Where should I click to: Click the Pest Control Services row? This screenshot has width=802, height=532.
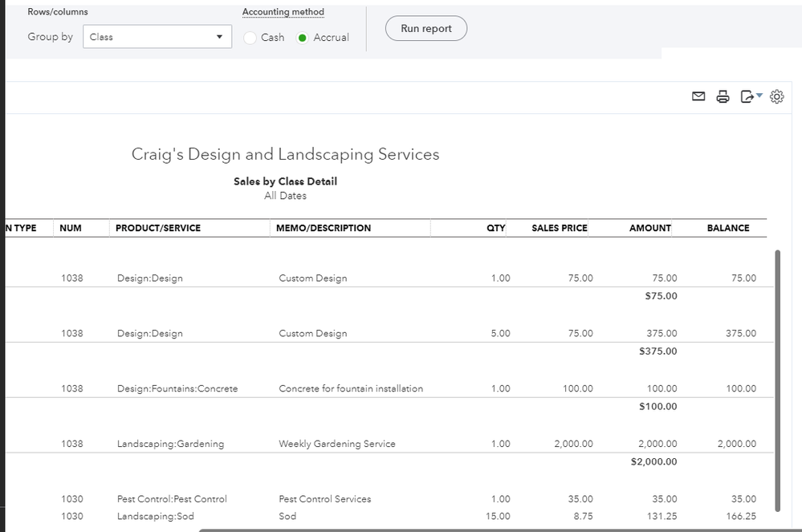(x=325, y=499)
